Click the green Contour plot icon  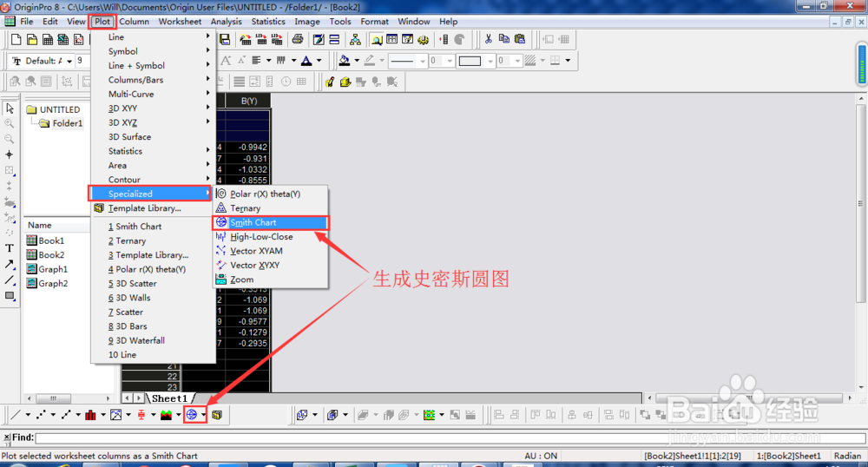(x=429, y=414)
